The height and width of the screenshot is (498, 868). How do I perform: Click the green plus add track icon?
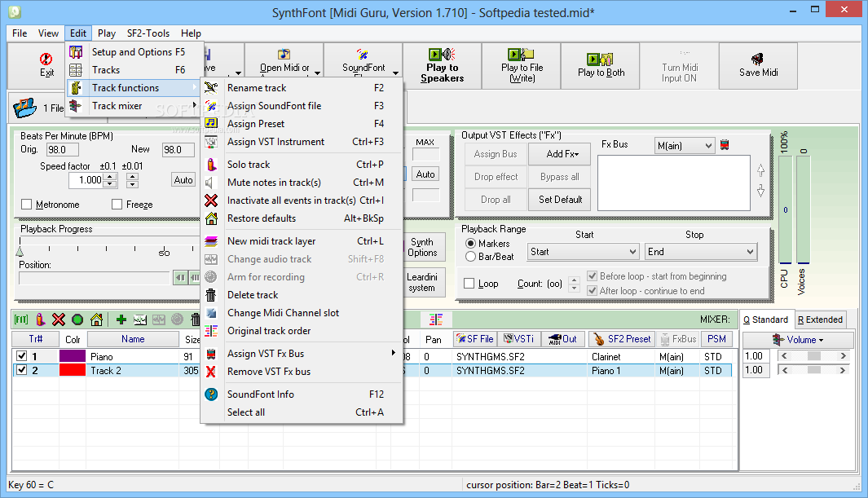point(121,320)
